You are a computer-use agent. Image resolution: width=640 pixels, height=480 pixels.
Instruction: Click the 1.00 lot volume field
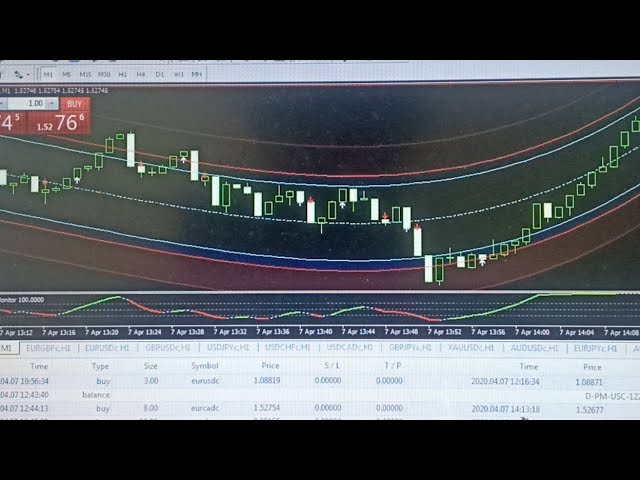point(34,103)
